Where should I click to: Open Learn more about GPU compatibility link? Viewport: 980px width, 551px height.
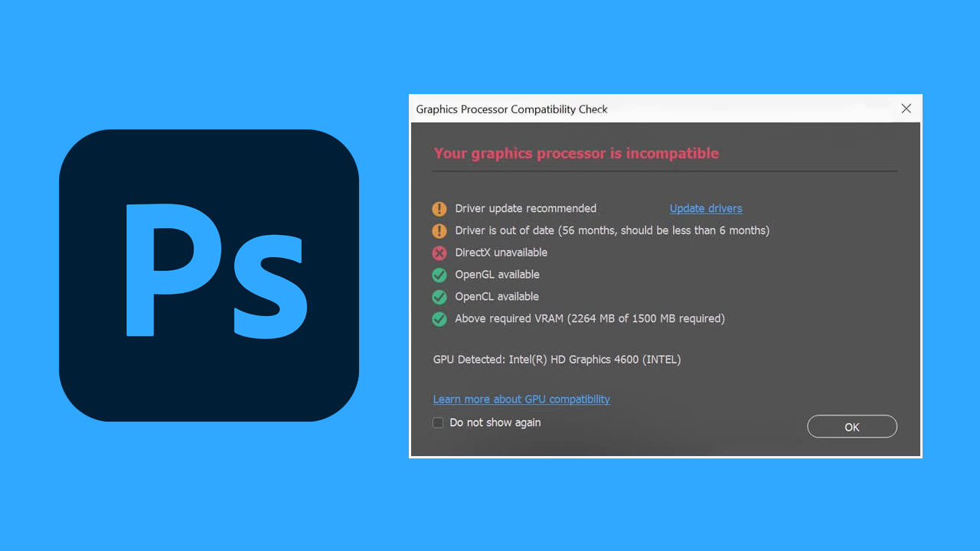point(521,399)
